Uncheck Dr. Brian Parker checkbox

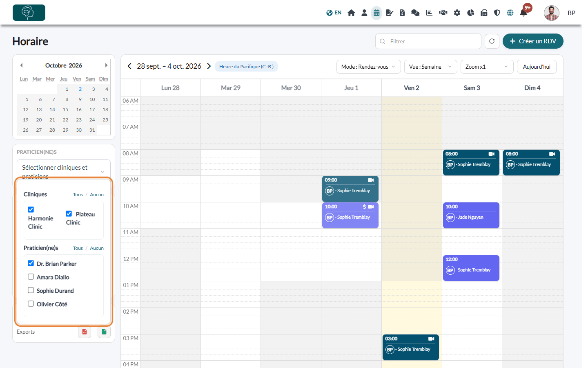(31, 263)
